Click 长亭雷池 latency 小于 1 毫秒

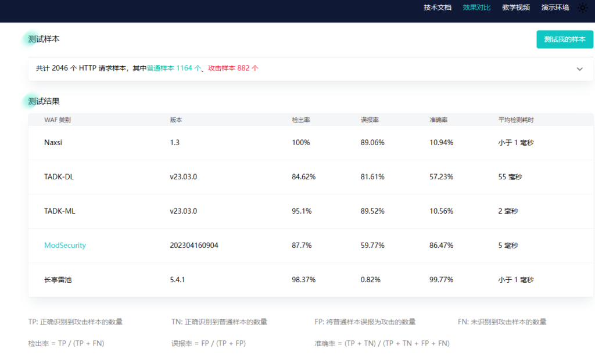[x=516, y=280]
